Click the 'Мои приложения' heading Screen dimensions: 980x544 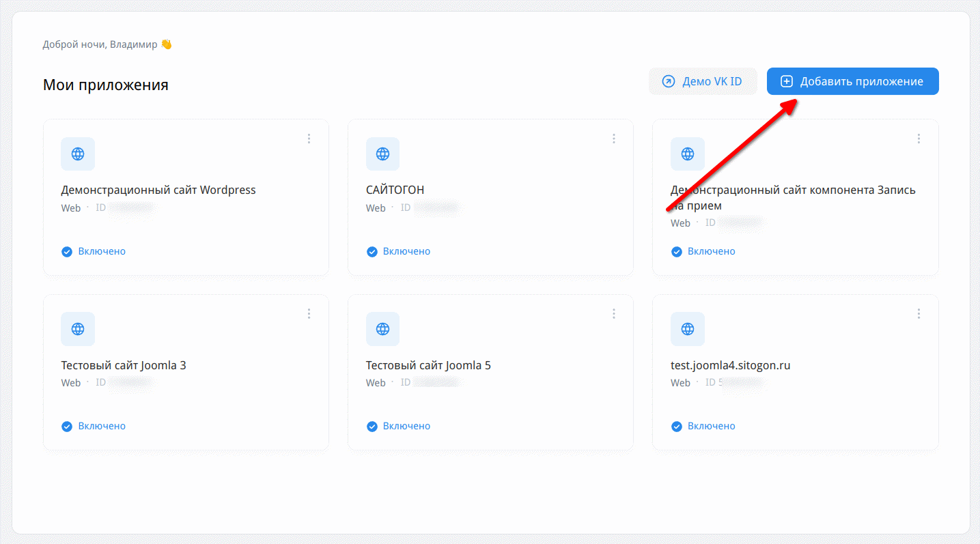[106, 85]
